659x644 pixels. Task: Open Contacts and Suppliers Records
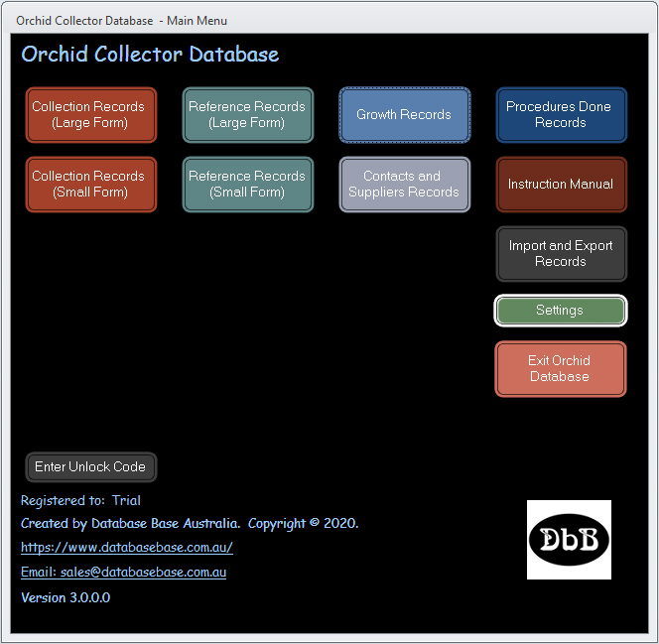[405, 184]
